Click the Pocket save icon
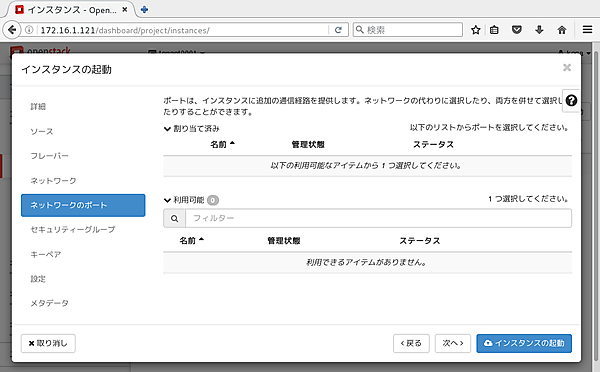The width and height of the screenshot is (600, 372). tap(517, 30)
